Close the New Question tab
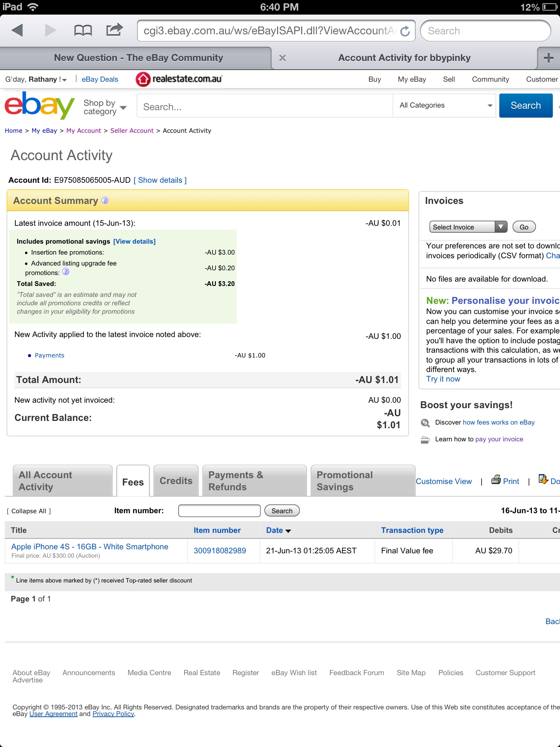This screenshot has height=747, width=560. 282,58
